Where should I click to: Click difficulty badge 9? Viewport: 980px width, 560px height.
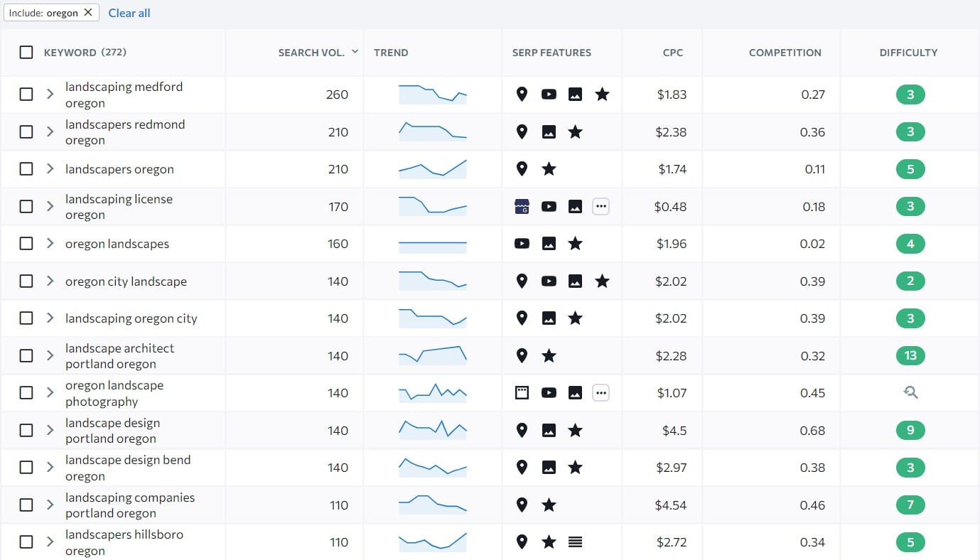910,431
